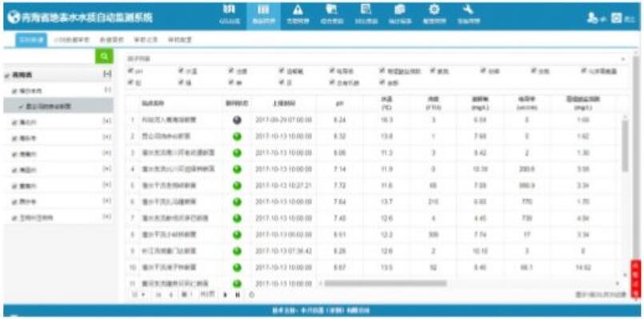Viewport: 644px width, 319px height.
Task: Click the red vertical side button at right
Action: point(636,278)
